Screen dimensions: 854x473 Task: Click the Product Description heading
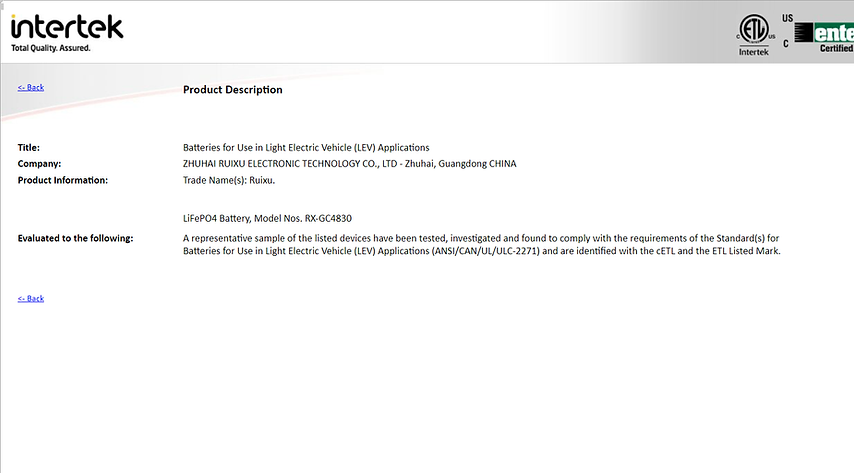point(233,90)
